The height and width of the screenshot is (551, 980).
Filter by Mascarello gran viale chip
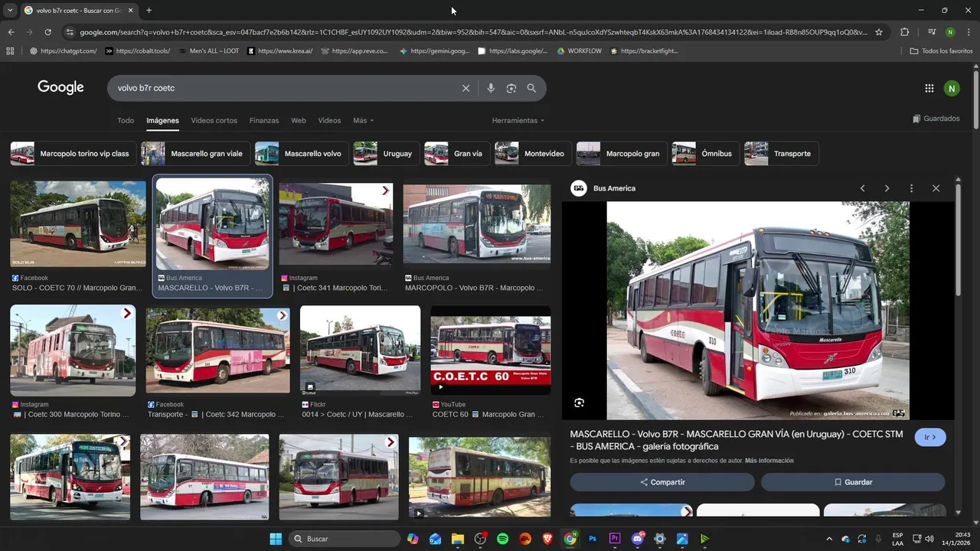tap(195, 154)
